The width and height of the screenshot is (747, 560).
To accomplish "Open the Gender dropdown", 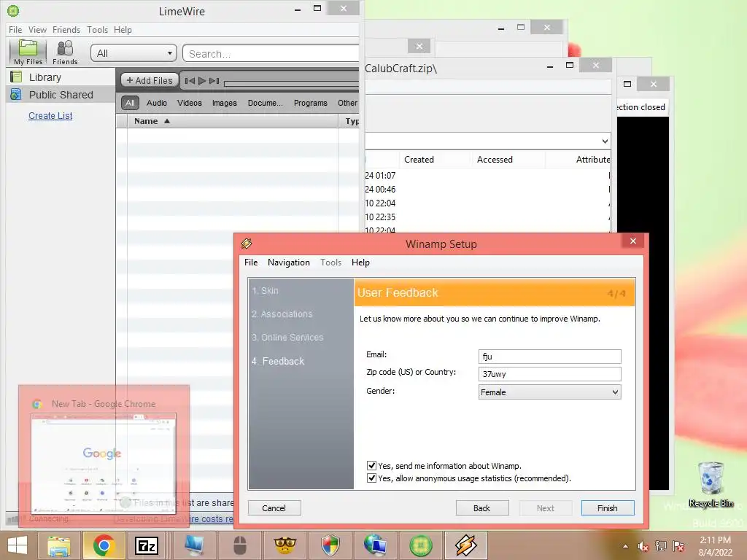I will click(x=550, y=392).
